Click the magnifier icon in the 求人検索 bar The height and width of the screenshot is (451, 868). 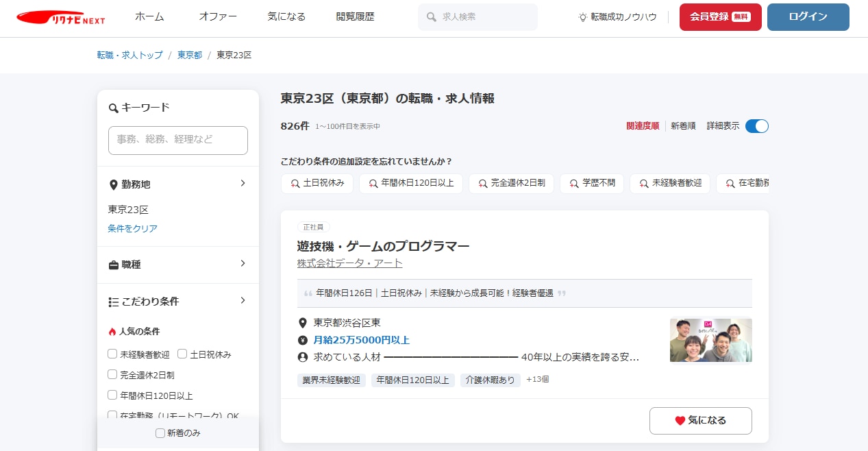[x=430, y=17]
